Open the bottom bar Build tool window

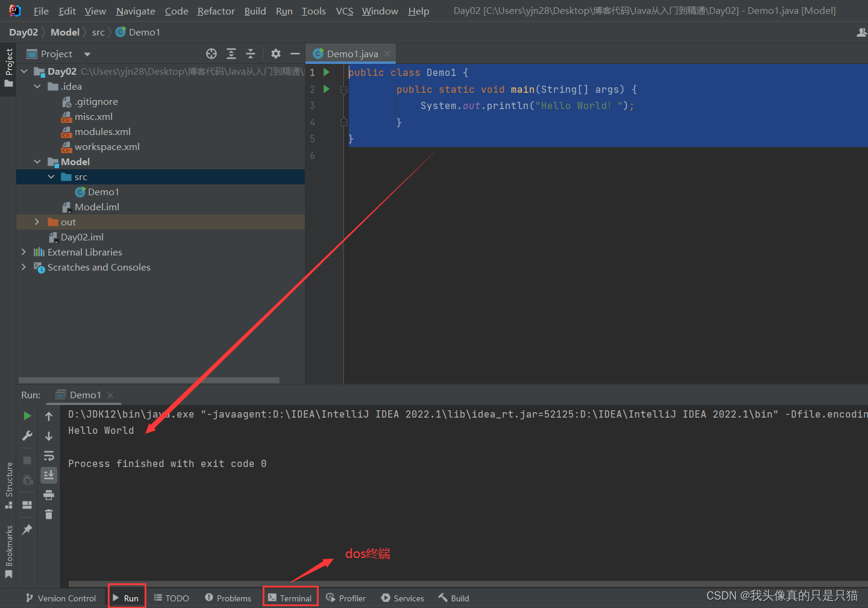point(454,598)
